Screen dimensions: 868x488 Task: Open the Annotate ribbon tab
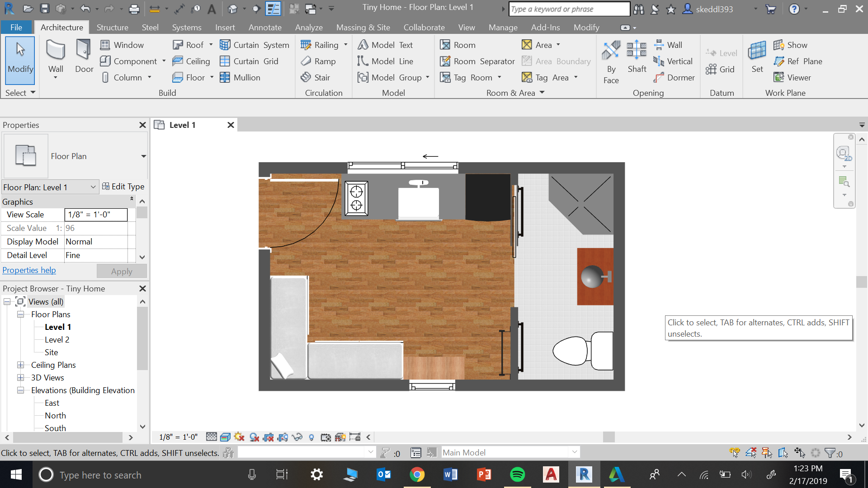click(x=265, y=27)
